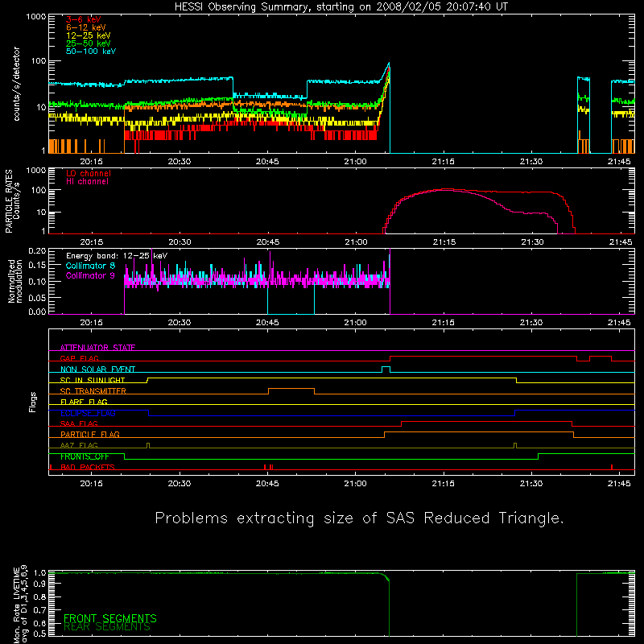Click the 1000 label on counts axis
The width and height of the screenshot is (644, 644).
[36, 16]
